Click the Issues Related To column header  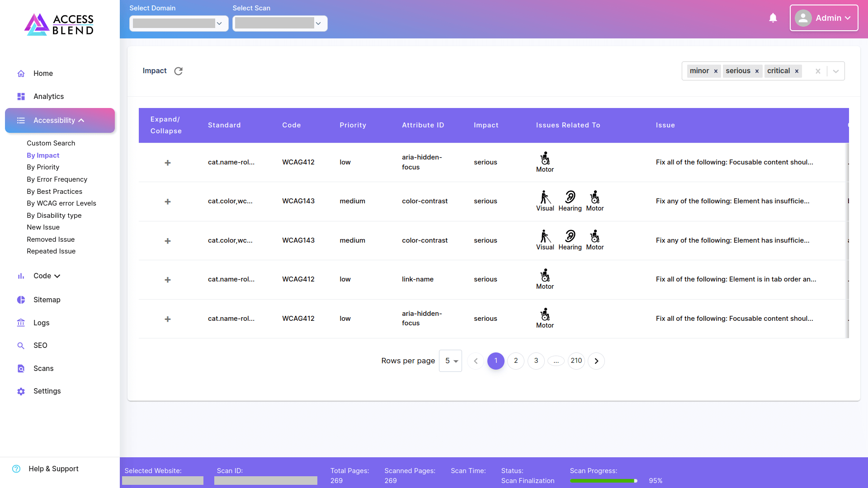[568, 125]
